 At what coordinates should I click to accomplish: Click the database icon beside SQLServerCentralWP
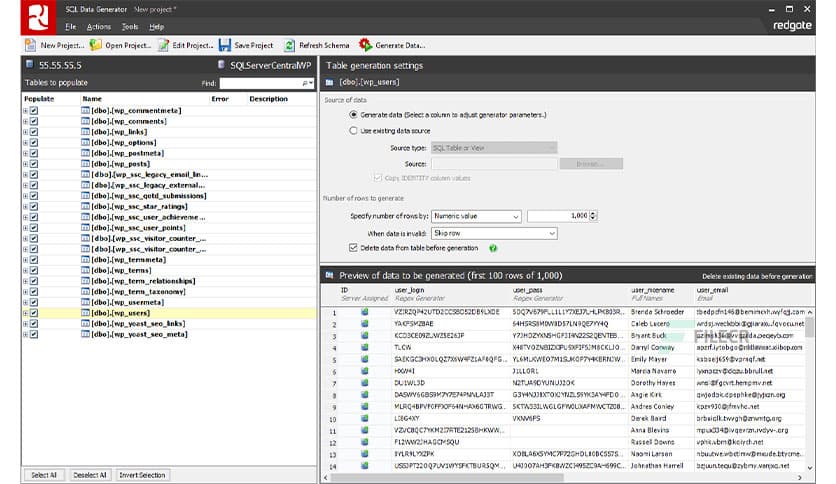coord(221,64)
